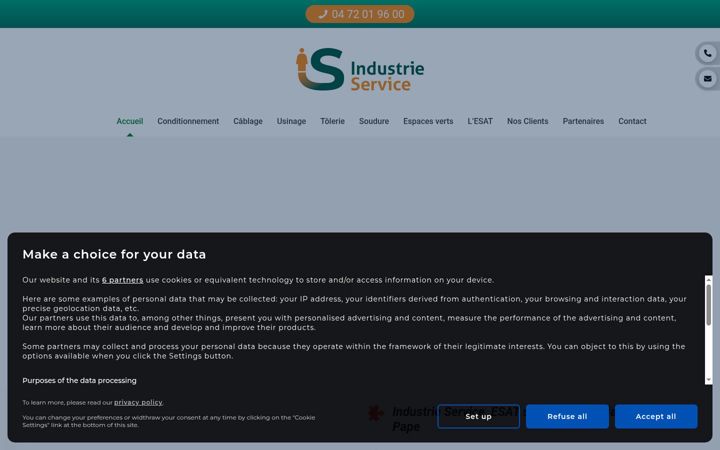Click the Industrie Service logo
720x450 pixels.
[360, 69]
